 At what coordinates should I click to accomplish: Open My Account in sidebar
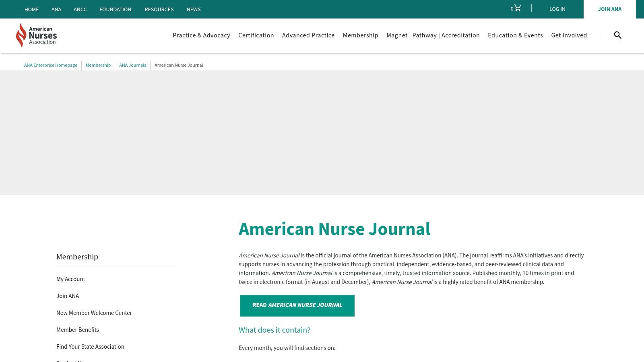pos(71,279)
